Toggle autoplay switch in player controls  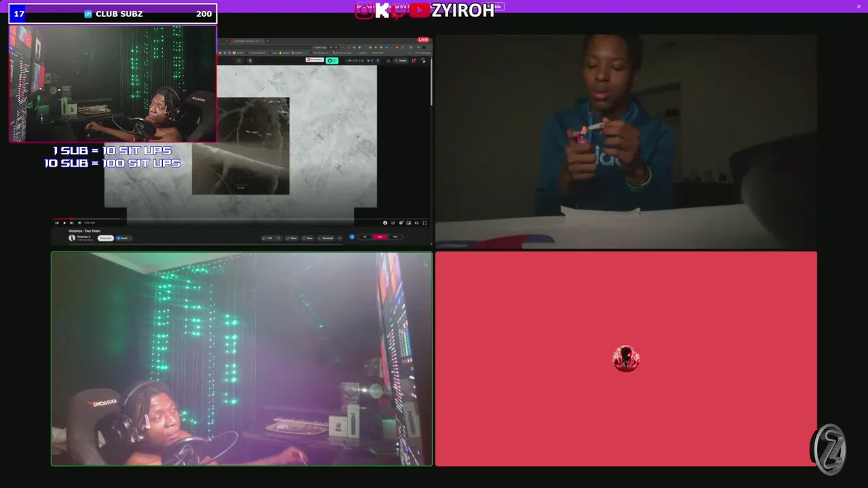[385, 223]
